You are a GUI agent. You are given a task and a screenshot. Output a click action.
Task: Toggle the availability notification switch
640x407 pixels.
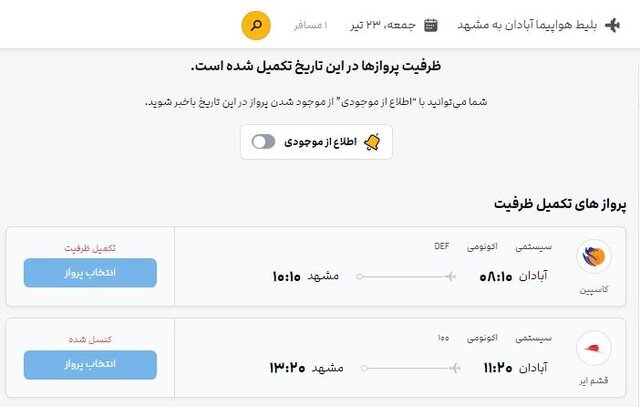pyautogui.click(x=263, y=142)
